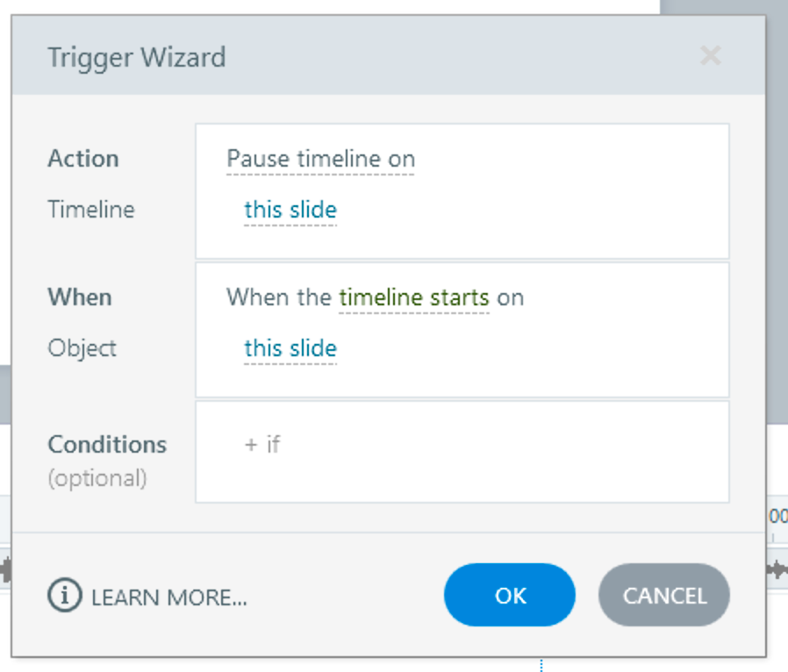Click the "(optional)" text under Conditions
This screenshot has height=672, width=788.
(x=97, y=478)
